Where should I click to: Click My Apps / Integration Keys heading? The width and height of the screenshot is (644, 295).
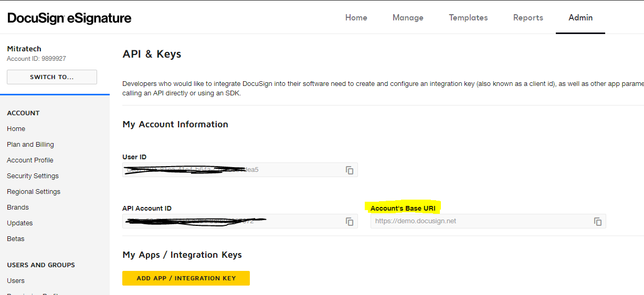click(x=182, y=255)
